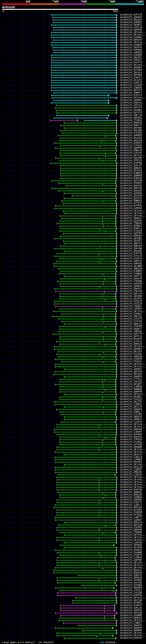Image resolution: width=146 pixels, height=644 pixels.
Task: Open hit UniRef100_Q9AVH1
Action: click(x=131, y=17)
